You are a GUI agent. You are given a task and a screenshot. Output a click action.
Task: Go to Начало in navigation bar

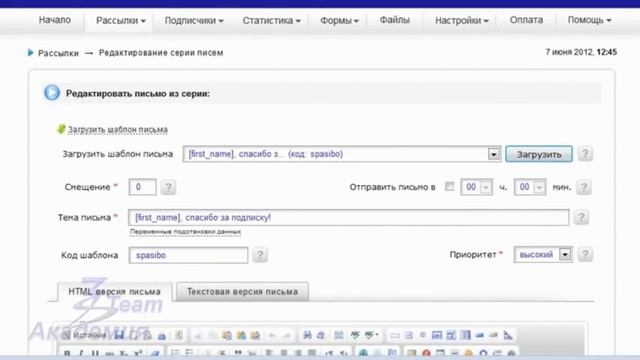tap(55, 20)
